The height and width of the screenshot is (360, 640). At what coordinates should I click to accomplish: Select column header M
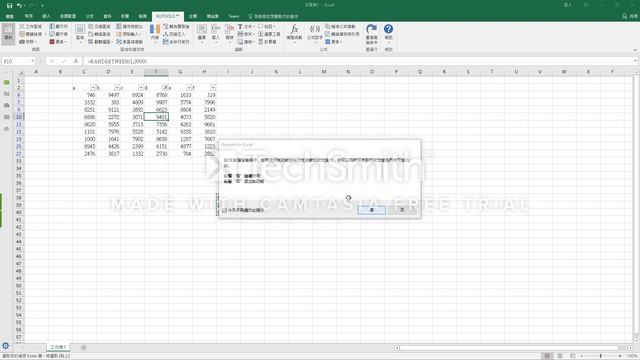pyautogui.click(x=324, y=72)
